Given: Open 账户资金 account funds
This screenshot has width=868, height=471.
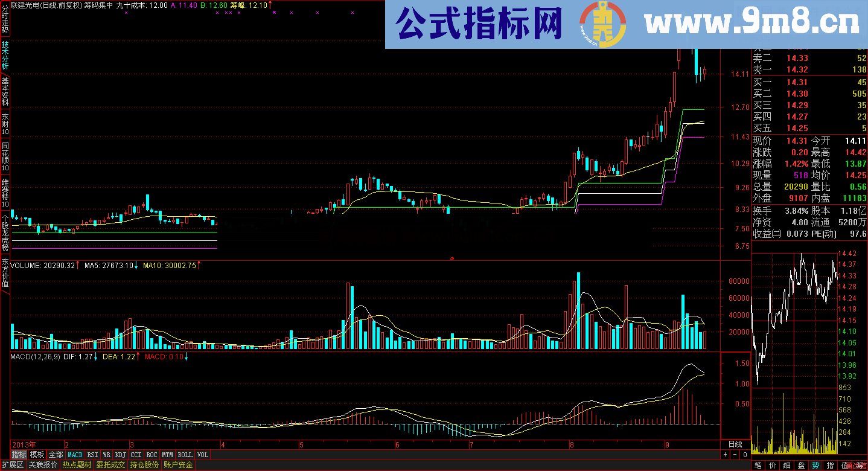Looking at the screenshot, I should pyautogui.click(x=179, y=465).
